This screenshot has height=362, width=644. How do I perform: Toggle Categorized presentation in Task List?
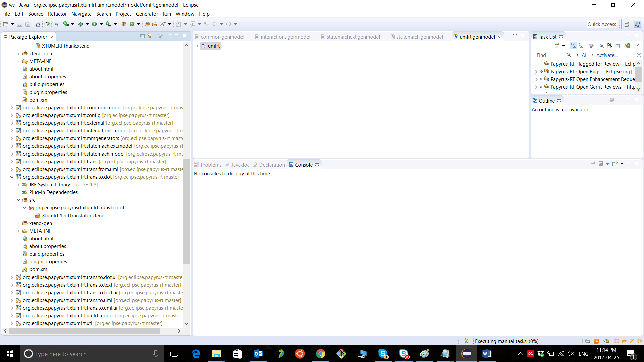tap(574, 46)
